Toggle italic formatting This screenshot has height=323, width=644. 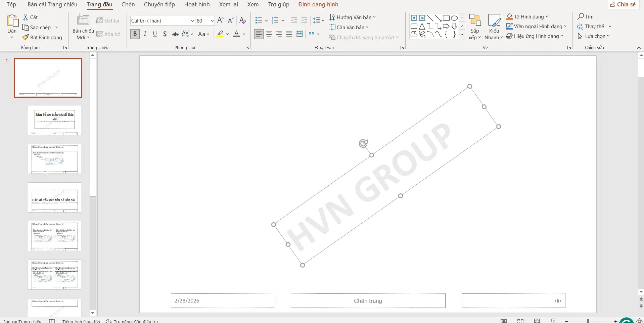click(x=145, y=34)
